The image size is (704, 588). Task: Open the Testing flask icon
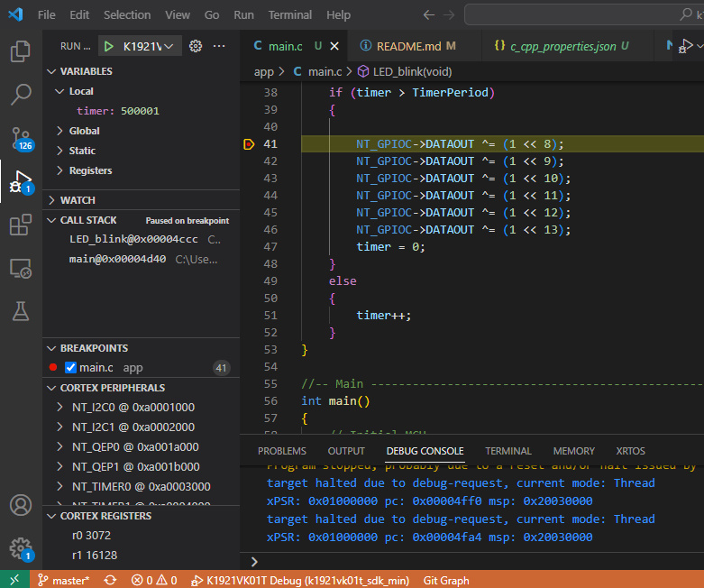20,311
